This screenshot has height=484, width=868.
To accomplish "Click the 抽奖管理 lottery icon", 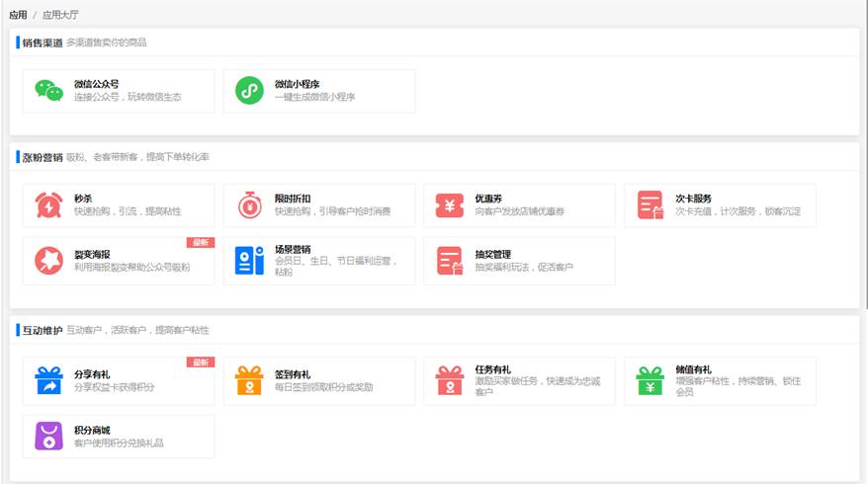I will click(450, 261).
